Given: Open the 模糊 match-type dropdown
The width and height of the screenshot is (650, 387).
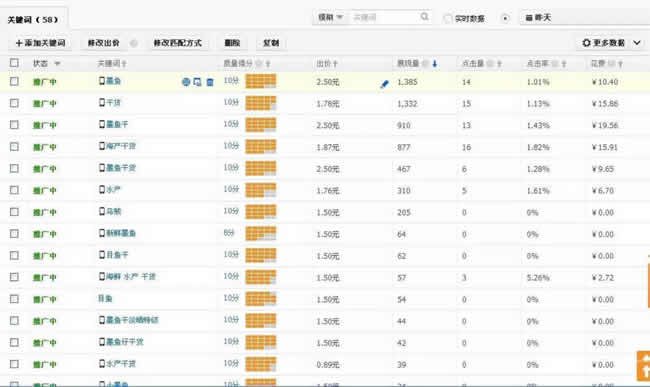Looking at the screenshot, I should [x=330, y=17].
